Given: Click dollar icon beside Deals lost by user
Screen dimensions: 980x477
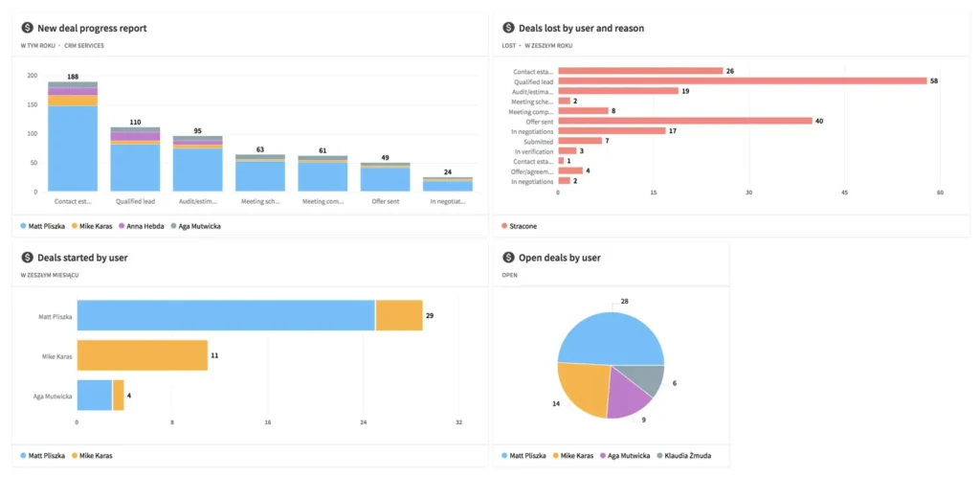Looking at the screenshot, I should coord(508,29).
